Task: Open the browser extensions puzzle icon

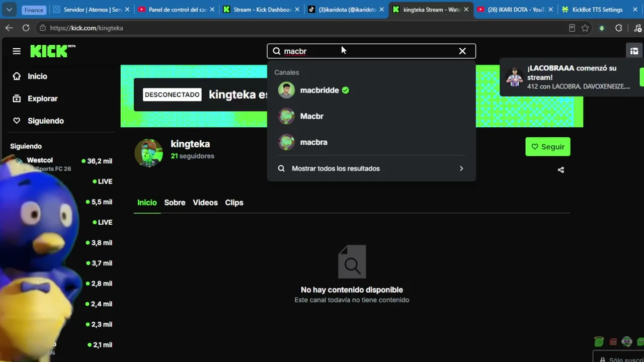Action: (x=619, y=28)
